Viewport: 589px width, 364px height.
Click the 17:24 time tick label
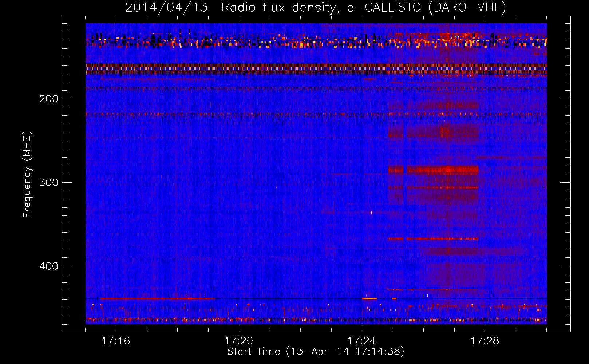click(x=362, y=341)
